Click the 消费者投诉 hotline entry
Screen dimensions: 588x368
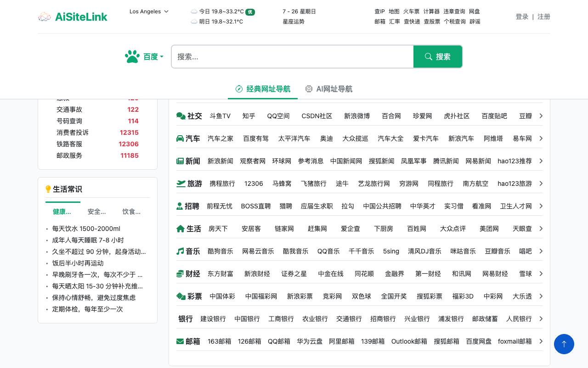point(97,132)
